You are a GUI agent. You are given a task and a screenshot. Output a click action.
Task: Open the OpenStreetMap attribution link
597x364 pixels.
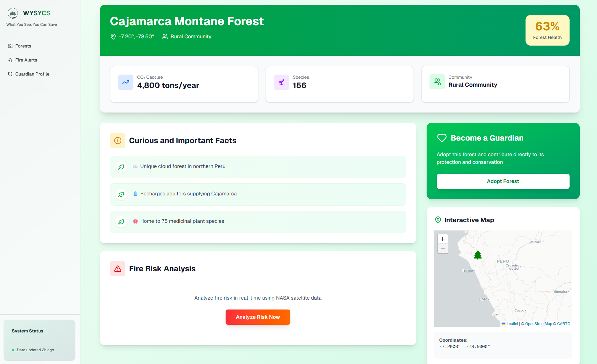click(538, 324)
